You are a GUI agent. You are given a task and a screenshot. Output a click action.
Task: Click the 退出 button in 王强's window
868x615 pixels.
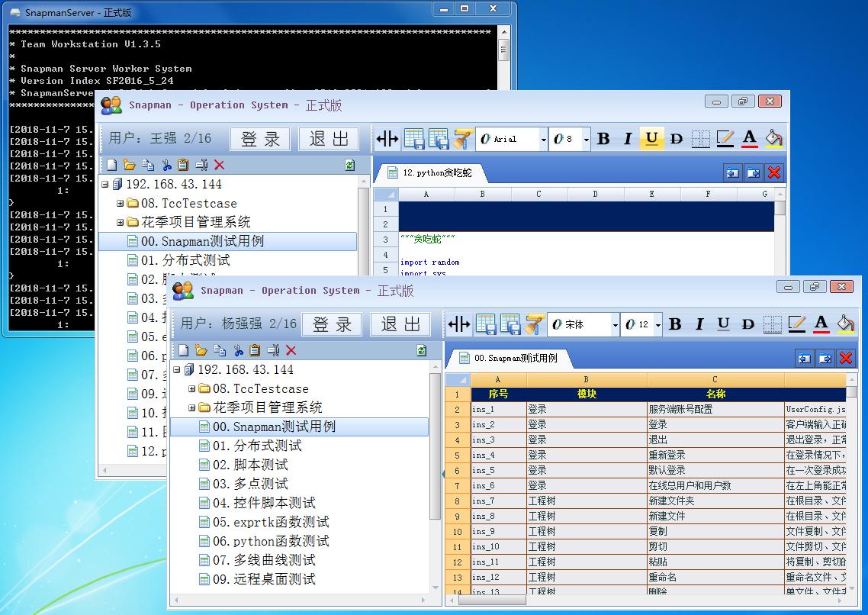pyautogui.click(x=330, y=139)
